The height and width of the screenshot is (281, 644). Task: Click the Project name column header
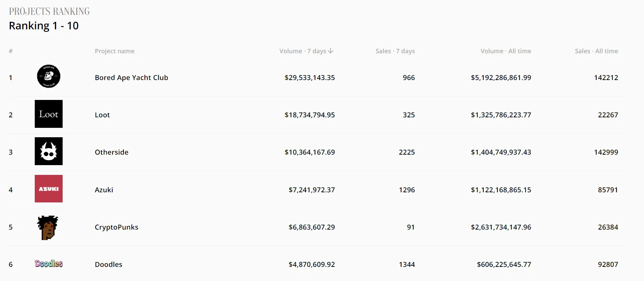(114, 51)
